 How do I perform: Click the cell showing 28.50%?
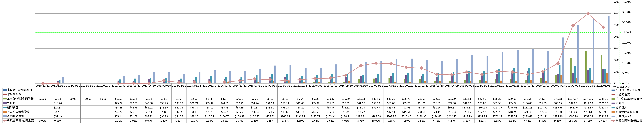click(573, 121)
